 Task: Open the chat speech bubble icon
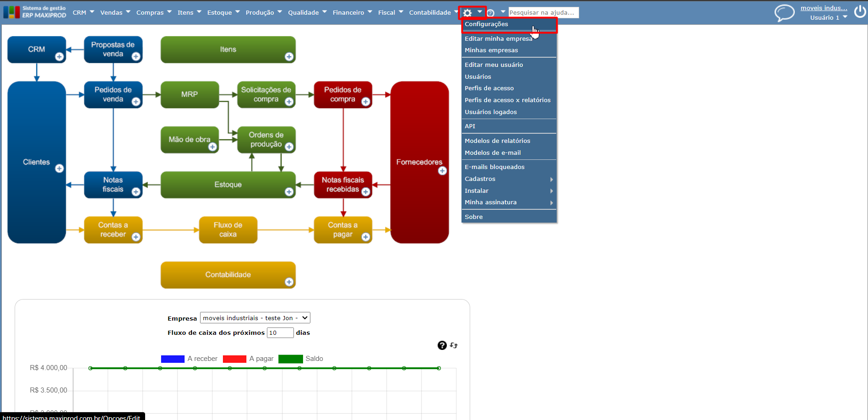pos(784,13)
